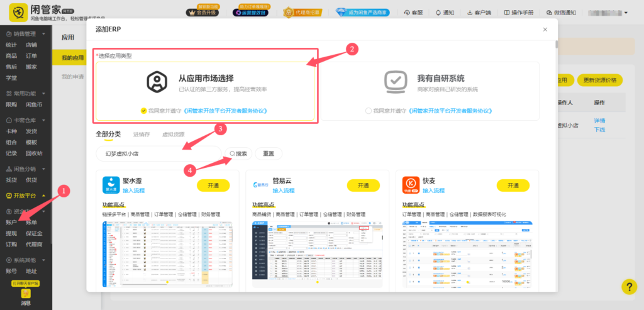Open the 运营提效包 badge
This screenshot has height=310, width=644.
(x=250, y=13)
